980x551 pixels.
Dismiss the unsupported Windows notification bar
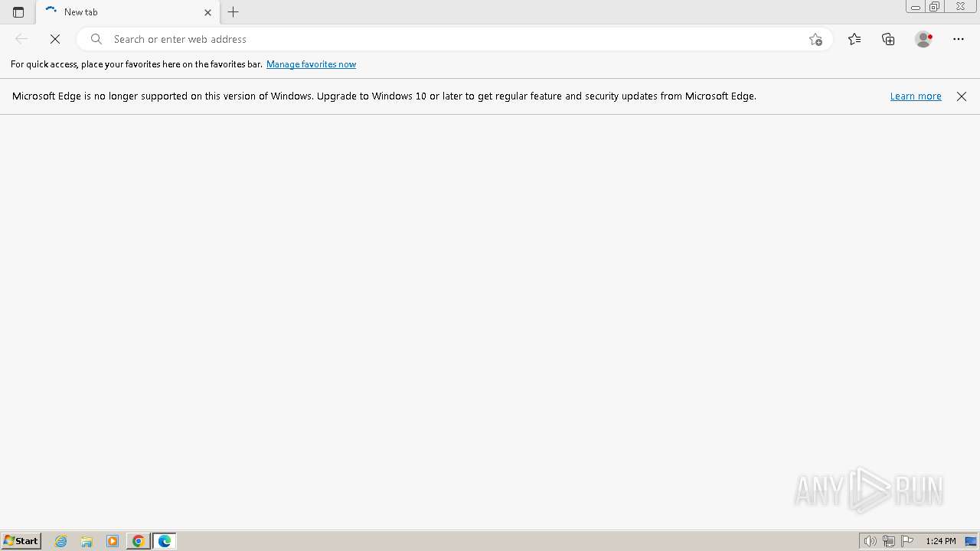962,96
